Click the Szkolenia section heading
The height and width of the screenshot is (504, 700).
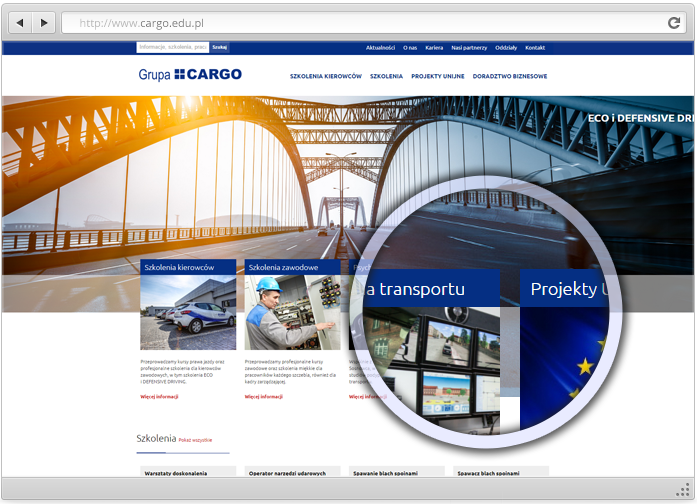(x=156, y=438)
